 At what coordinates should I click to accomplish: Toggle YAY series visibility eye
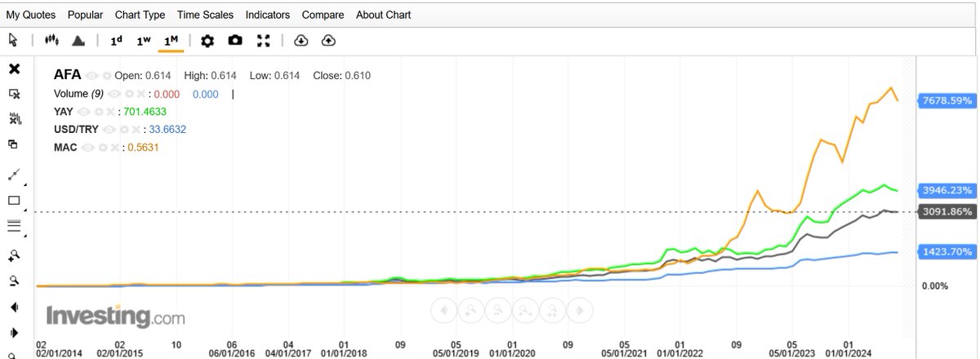click(83, 112)
